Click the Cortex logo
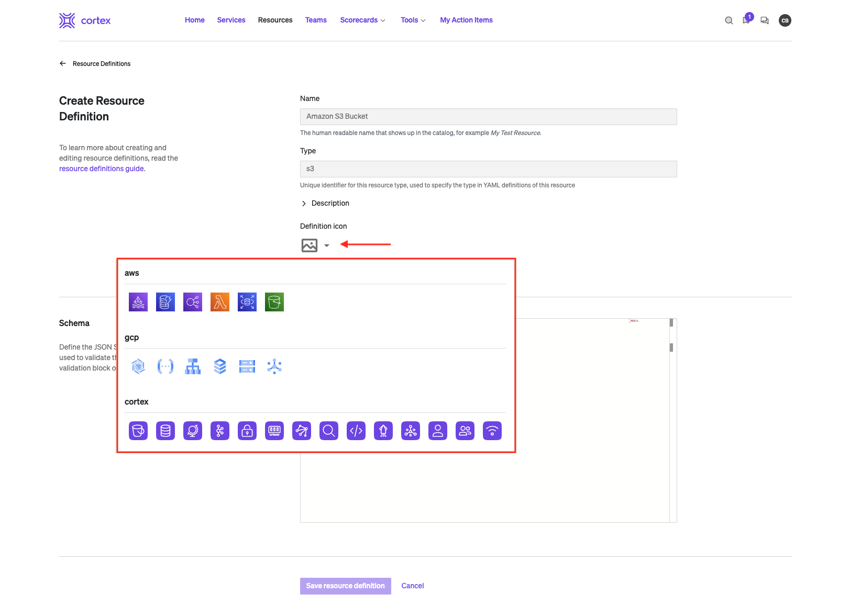Viewport: 850px width, 616px height. coord(85,20)
